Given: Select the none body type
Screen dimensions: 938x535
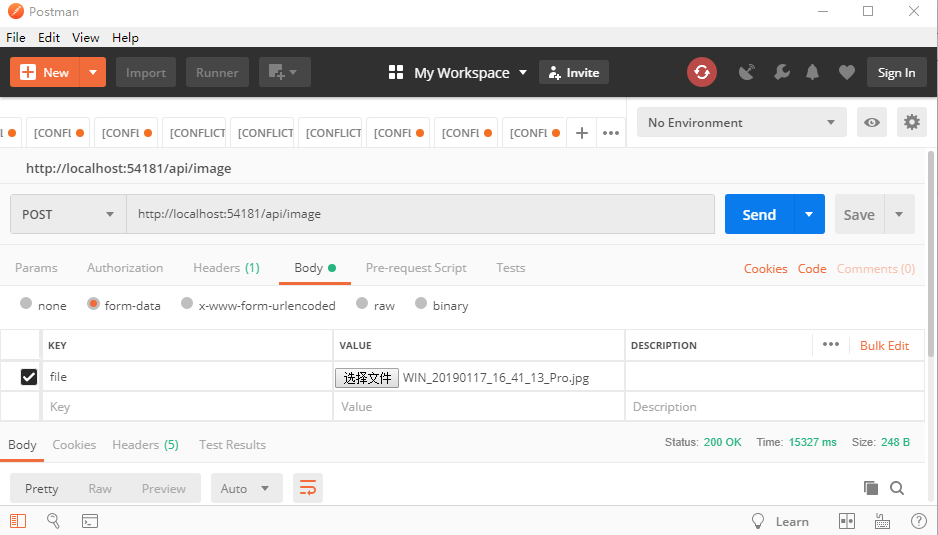Looking at the screenshot, I should pyautogui.click(x=26, y=303).
